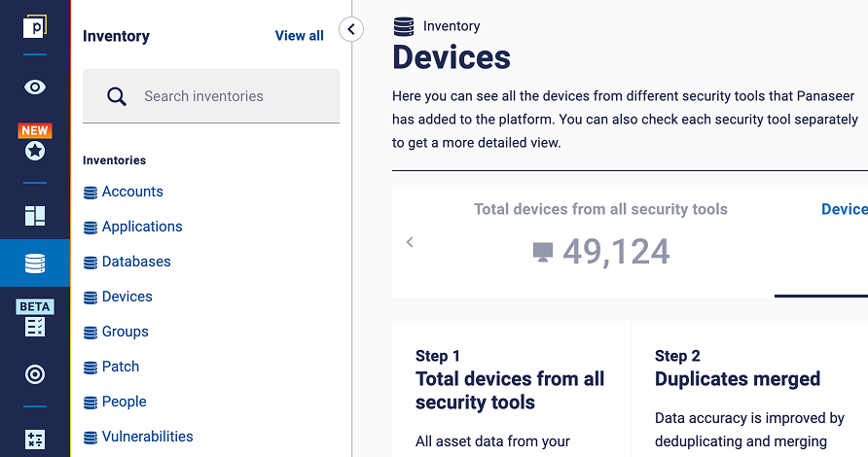The height and width of the screenshot is (457, 868).
Task: Collapse the Inventory side panel chevron
Action: point(351,29)
